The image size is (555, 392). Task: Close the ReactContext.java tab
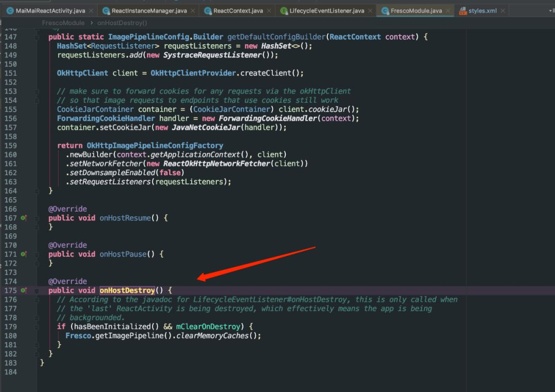269,11
